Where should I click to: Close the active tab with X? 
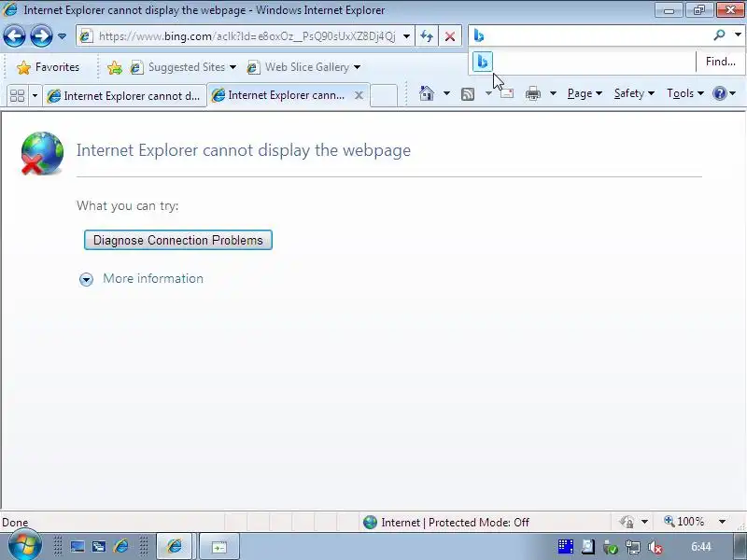pyautogui.click(x=359, y=95)
